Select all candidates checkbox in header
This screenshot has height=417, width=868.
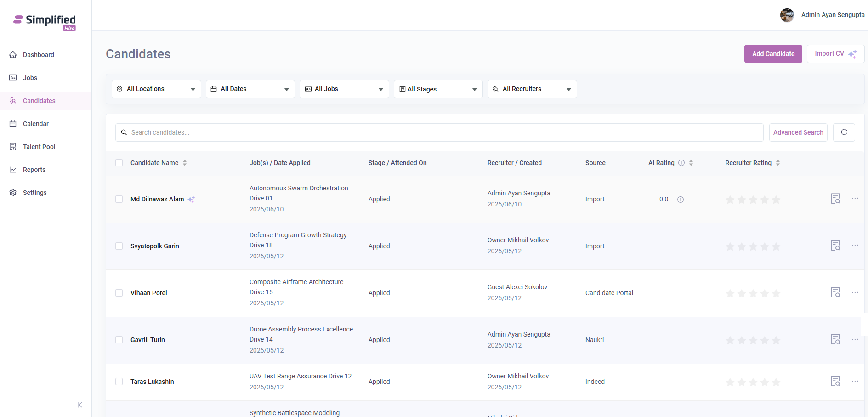[x=119, y=163]
